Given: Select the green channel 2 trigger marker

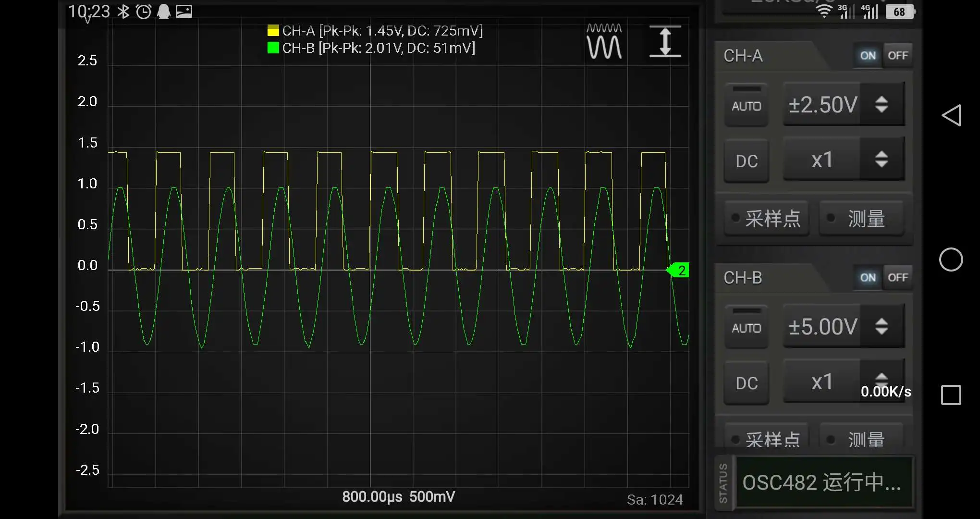Looking at the screenshot, I should 678,270.
